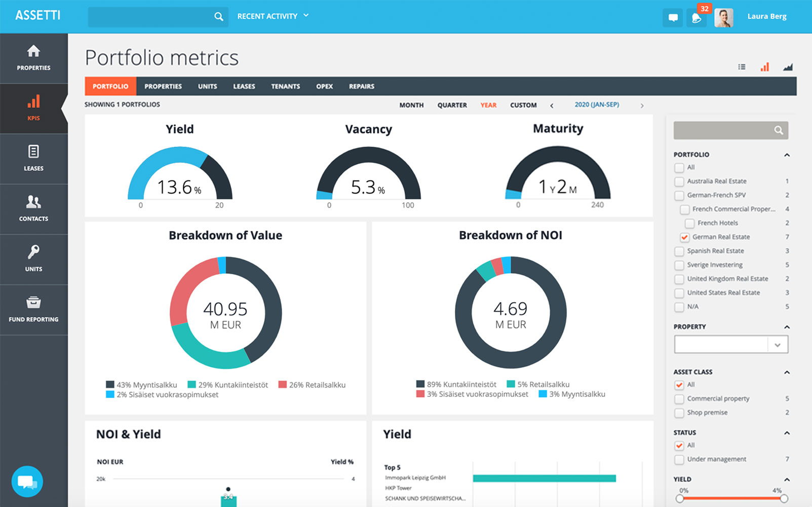
Task: Click the ASSETTI logo
Action: click(38, 15)
